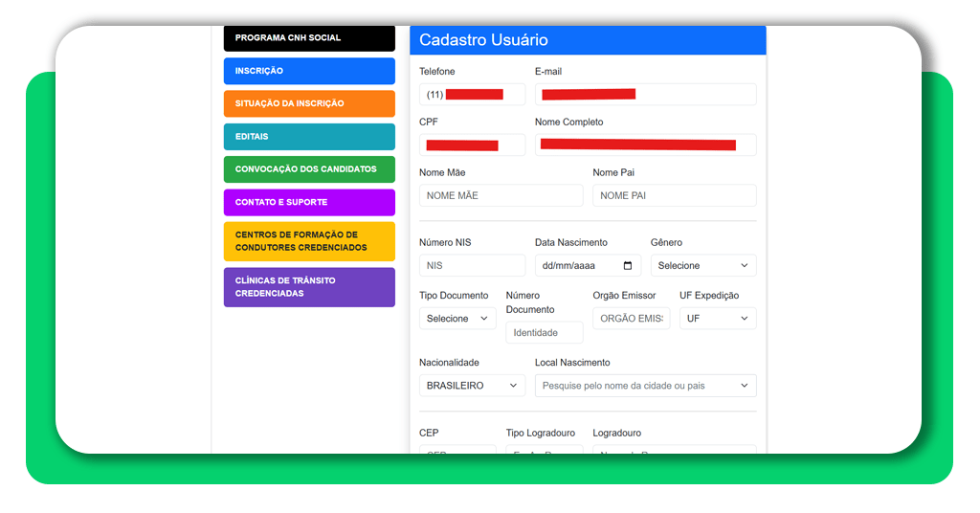Click the Nome Mãe input field

pyautogui.click(x=501, y=195)
